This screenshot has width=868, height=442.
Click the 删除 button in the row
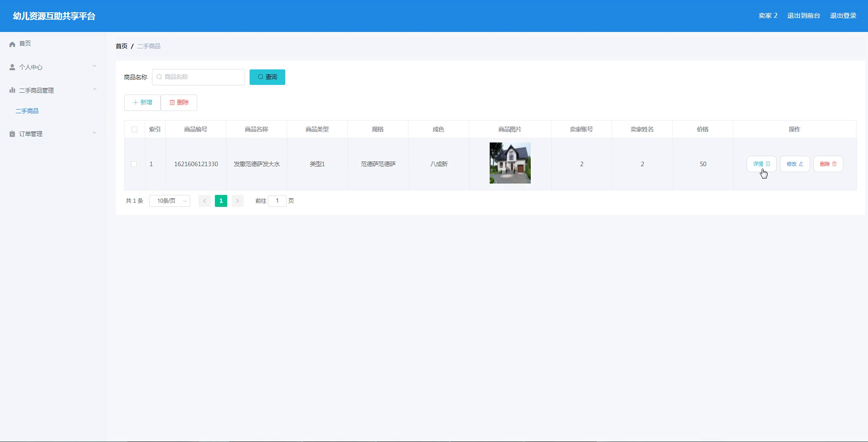[x=828, y=164]
